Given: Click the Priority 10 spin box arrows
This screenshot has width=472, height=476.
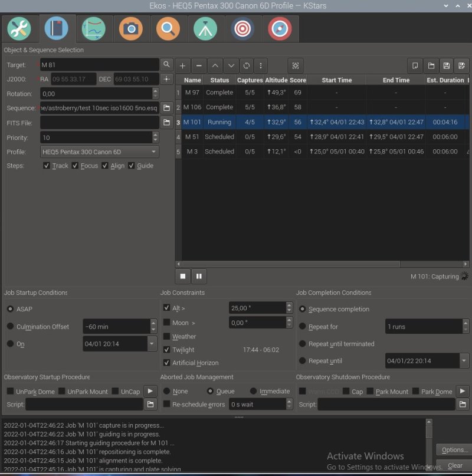Looking at the screenshot, I should [x=155, y=137].
